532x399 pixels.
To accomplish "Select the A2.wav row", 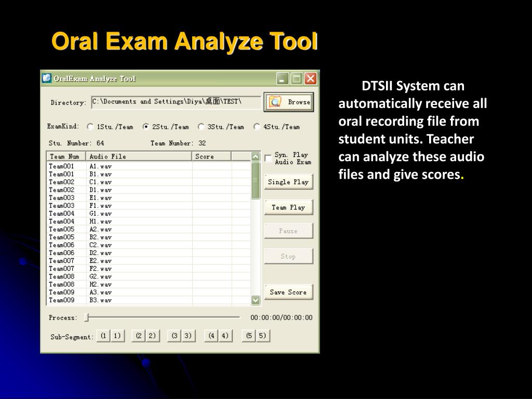I will (149, 229).
